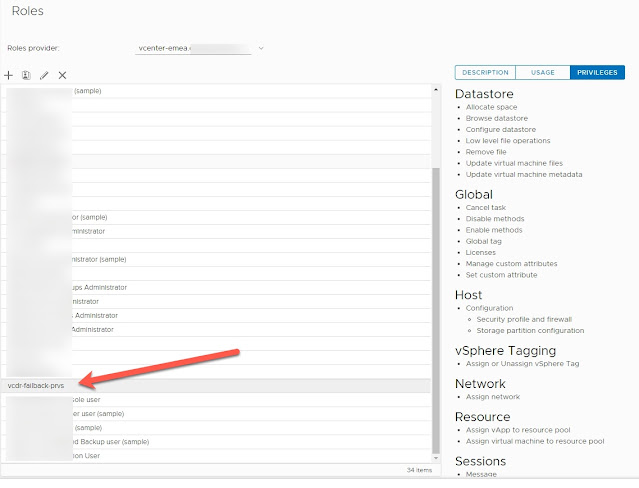639x488 pixels.
Task: Open the Roles provider dropdown
Action: coord(199,48)
